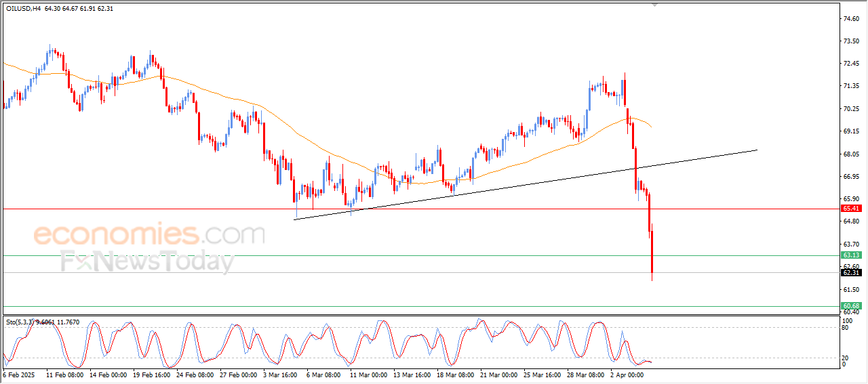Click the 6 Feb 2025 date label
This screenshot has width=868, height=384.
(x=18, y=374)
